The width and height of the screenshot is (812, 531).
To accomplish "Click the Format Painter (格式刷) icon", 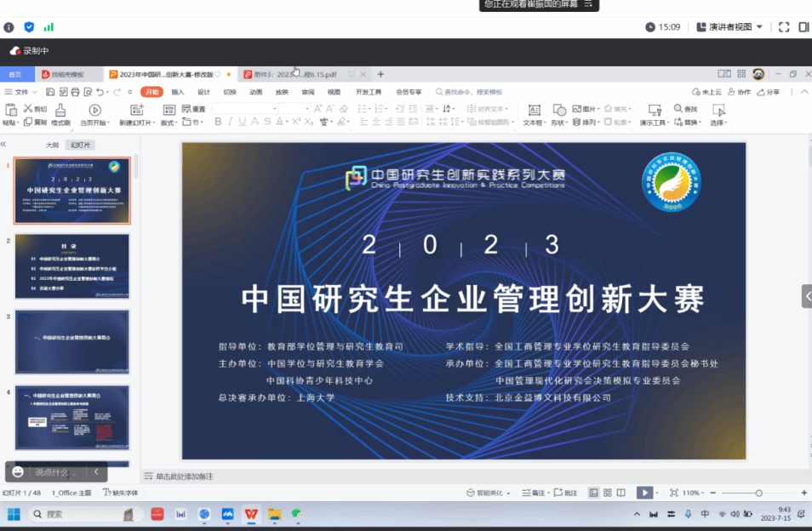I will (60, 110).
